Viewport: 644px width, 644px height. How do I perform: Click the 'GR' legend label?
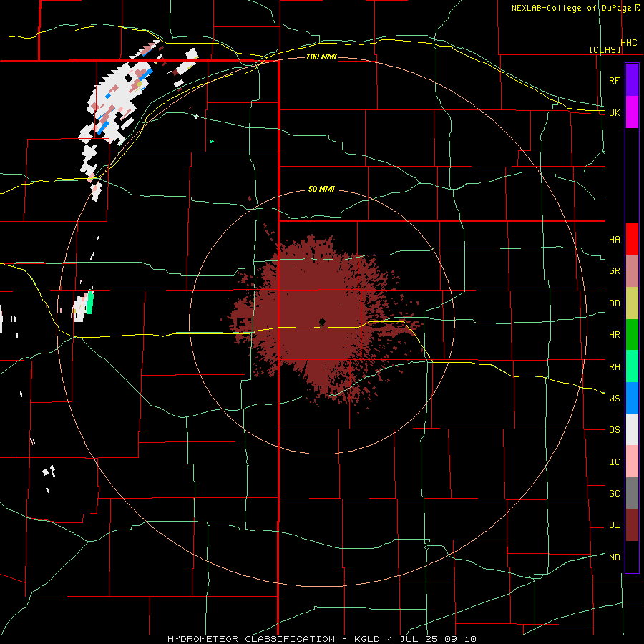(614, 271)
